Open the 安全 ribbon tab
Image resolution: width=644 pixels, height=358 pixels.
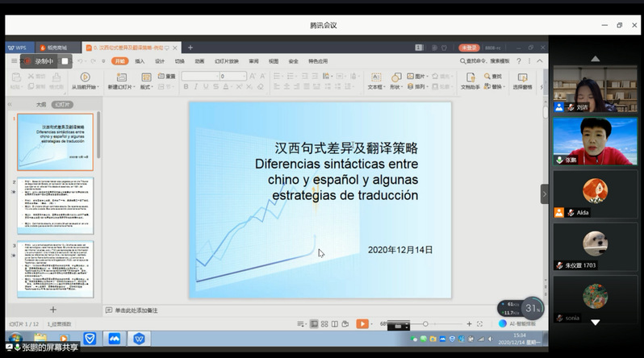click(x=293, y=61)
